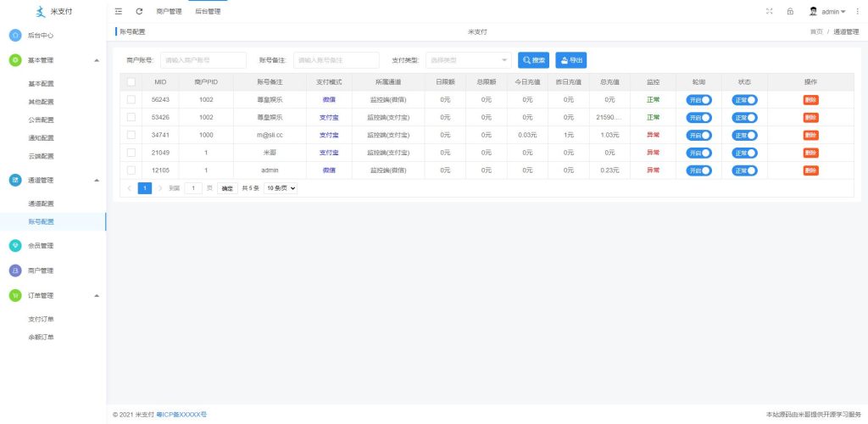This screenshot has width=868, height=424.
Task: Click the refresh icon in top bar
Action: pyautogui.click(x=139, y=12)
